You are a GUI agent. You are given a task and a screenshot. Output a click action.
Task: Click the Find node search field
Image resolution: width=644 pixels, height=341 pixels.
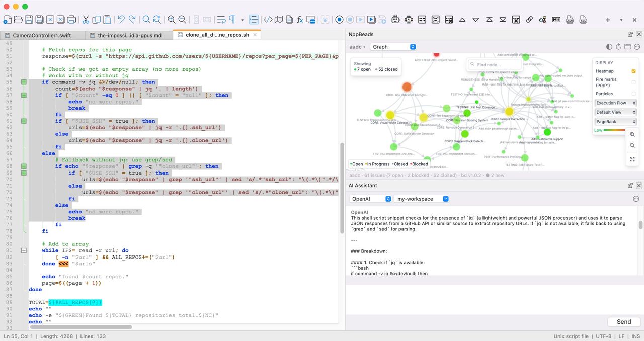tap(496, 65)
